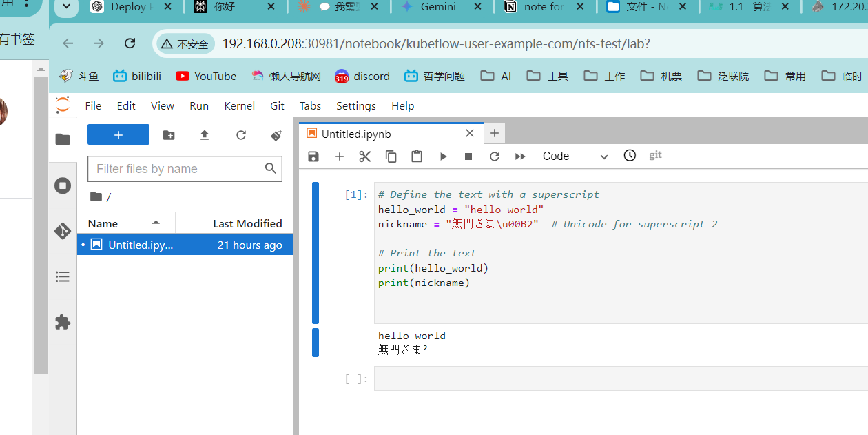Open the Running Terminals and Kernels sidebar
The width and height of the screenshot is (868, 435).
tap(63, 185)
